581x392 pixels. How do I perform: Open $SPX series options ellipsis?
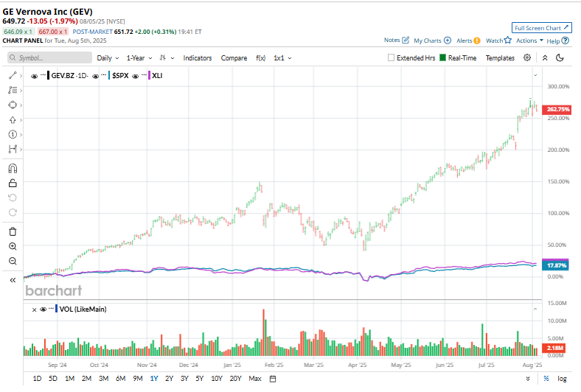(x=104, y=75)
